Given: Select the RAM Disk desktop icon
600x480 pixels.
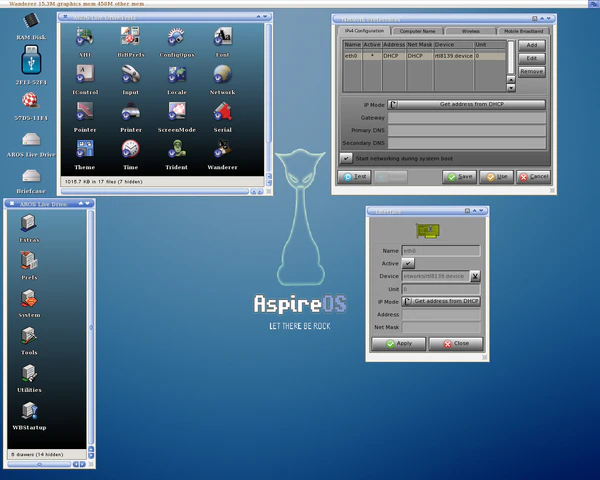Looking at the screenshot, I should [x=30, y=22].
